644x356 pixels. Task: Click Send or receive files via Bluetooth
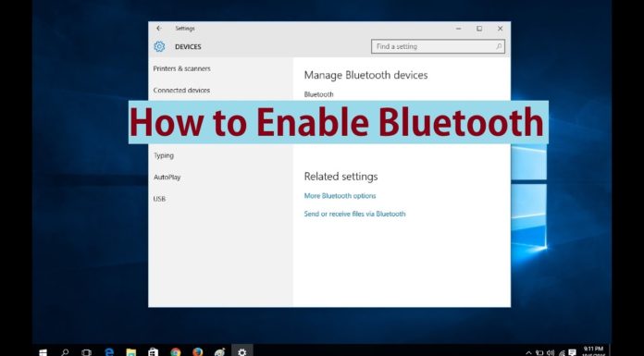tap(354, 214)
